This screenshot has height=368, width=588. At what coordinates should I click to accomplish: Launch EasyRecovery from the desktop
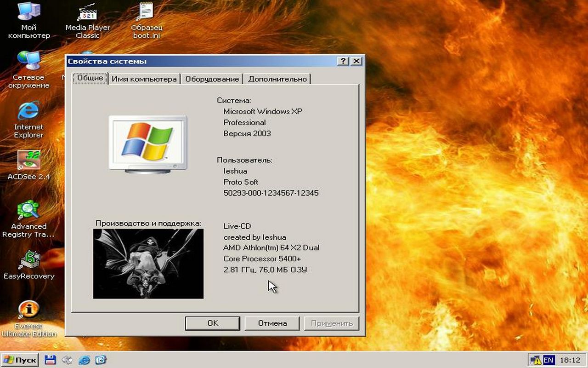pos(28,261)
